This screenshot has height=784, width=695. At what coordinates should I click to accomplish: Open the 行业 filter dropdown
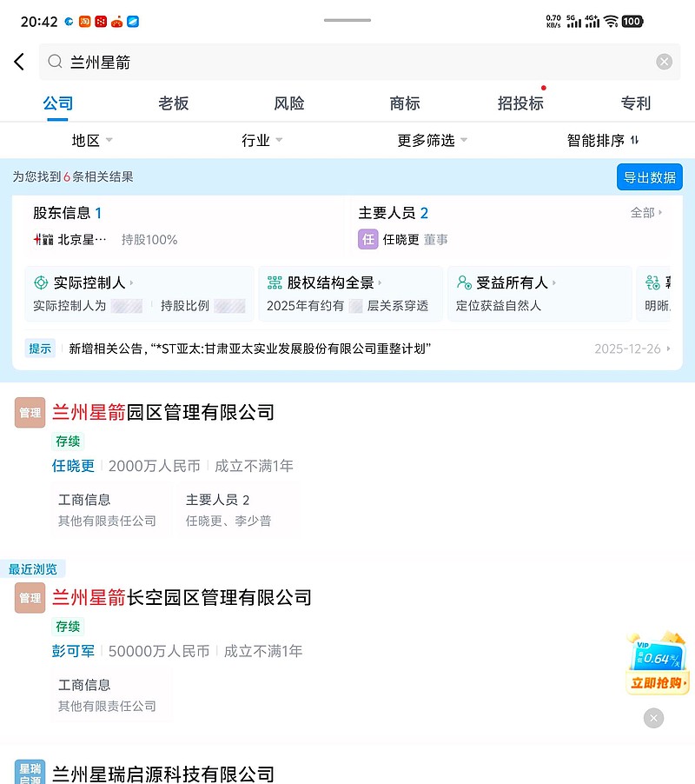[261, 141]
